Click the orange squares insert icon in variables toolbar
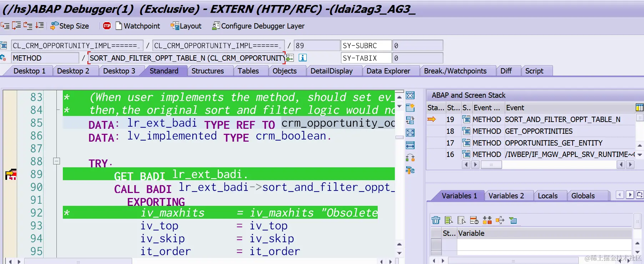 [487, 220]
